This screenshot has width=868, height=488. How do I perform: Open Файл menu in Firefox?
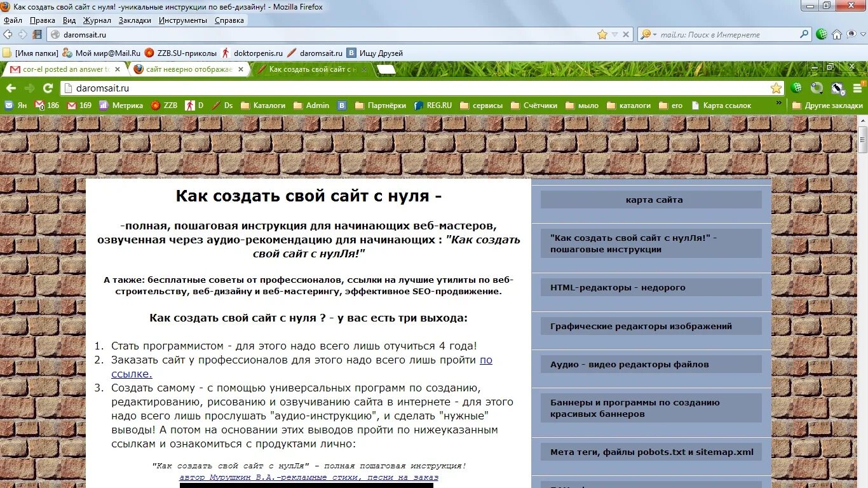(13, 20)
